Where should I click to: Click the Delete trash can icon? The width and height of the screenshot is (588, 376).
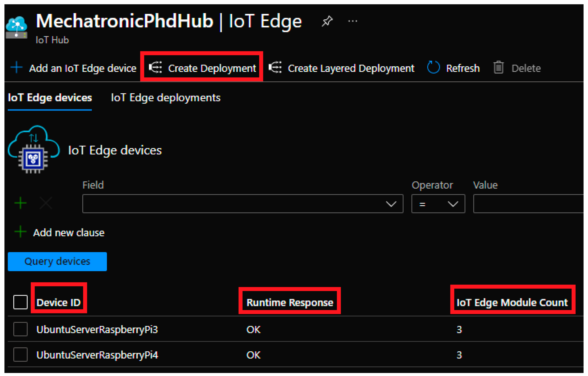498,68
